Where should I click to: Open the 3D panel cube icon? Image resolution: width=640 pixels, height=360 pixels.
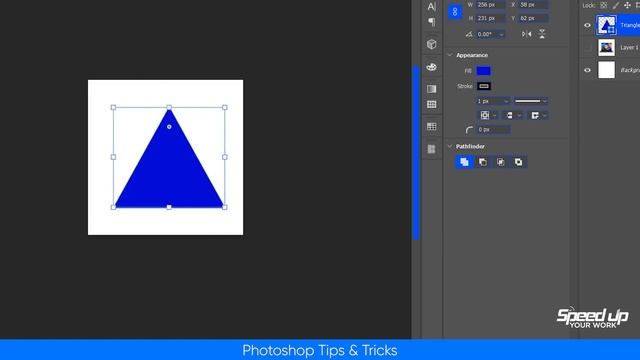(x=431, y=44)
